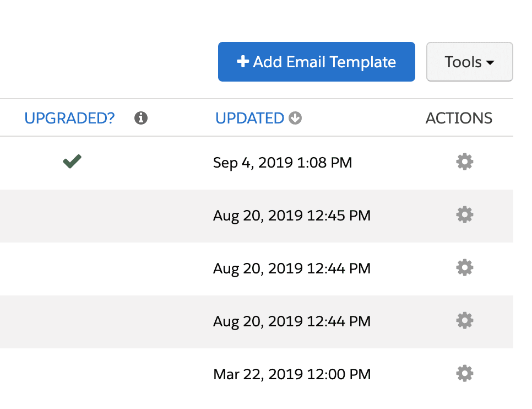This screenshot has width=532, height=409.
Task: Click the green upgraded checkmark on the top row
Action: tap(72, 161)
